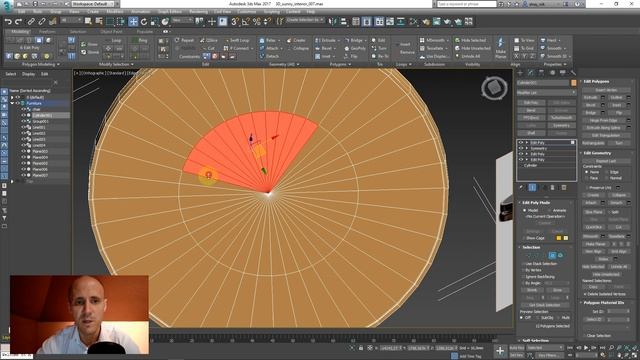
Task: Click the Align tool icon
Action: click(x=344, y=21)
